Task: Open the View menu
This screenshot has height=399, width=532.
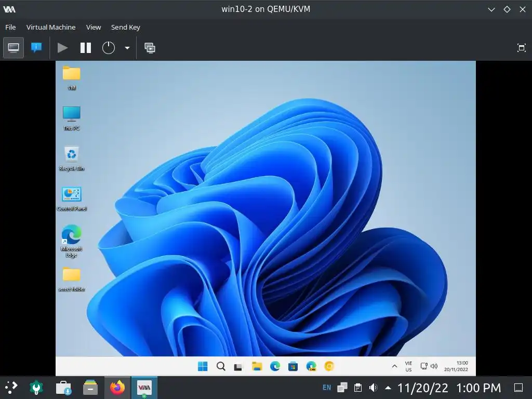Action: point(94,27)
